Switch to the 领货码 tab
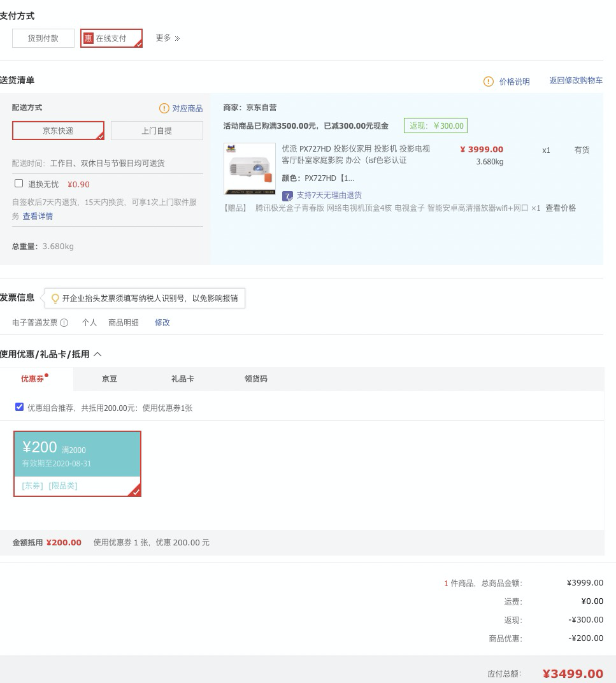 click(255, 379)
